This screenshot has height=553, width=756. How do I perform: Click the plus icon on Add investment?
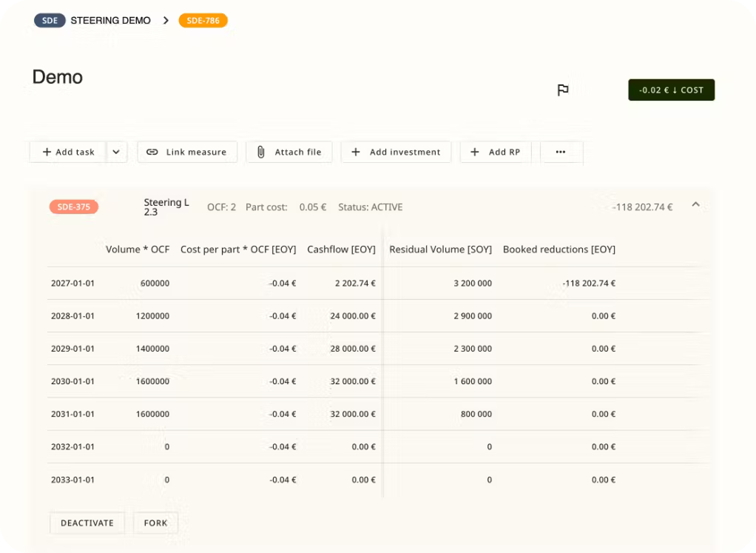point(356,152)
